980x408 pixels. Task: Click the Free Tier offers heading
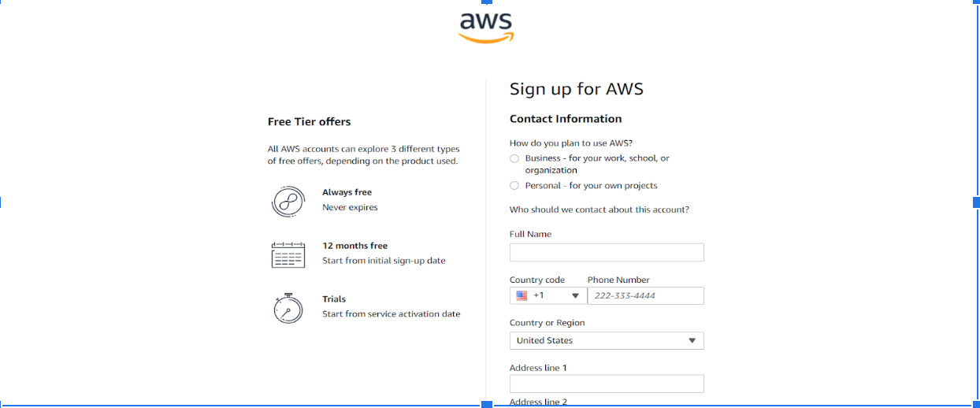coord(310,122)
